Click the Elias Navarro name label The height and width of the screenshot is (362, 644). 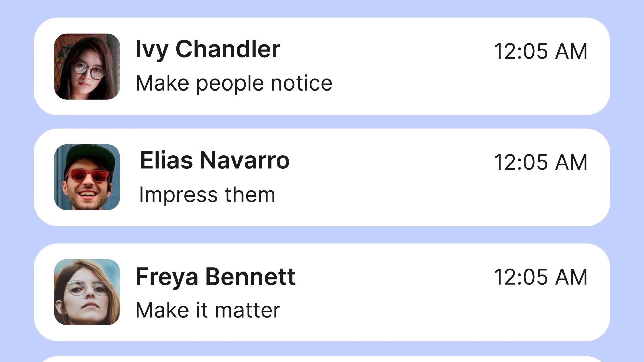[215, 160]
